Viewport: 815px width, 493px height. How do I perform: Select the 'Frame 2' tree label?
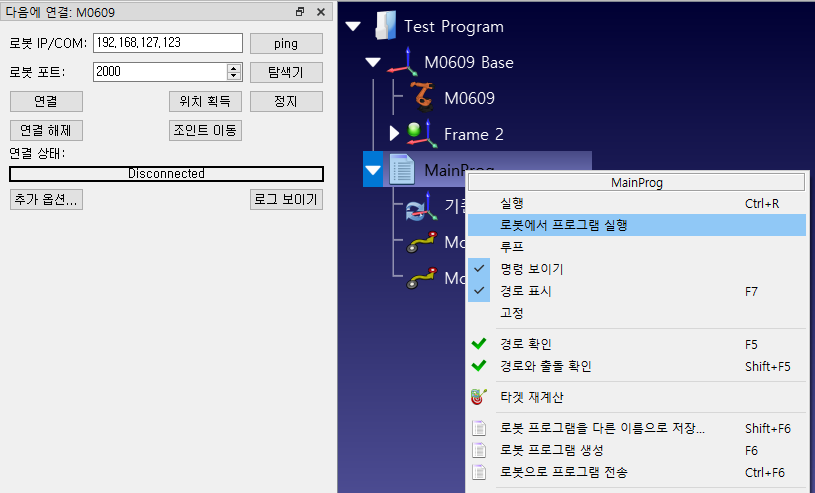click(x=474, y=134)
